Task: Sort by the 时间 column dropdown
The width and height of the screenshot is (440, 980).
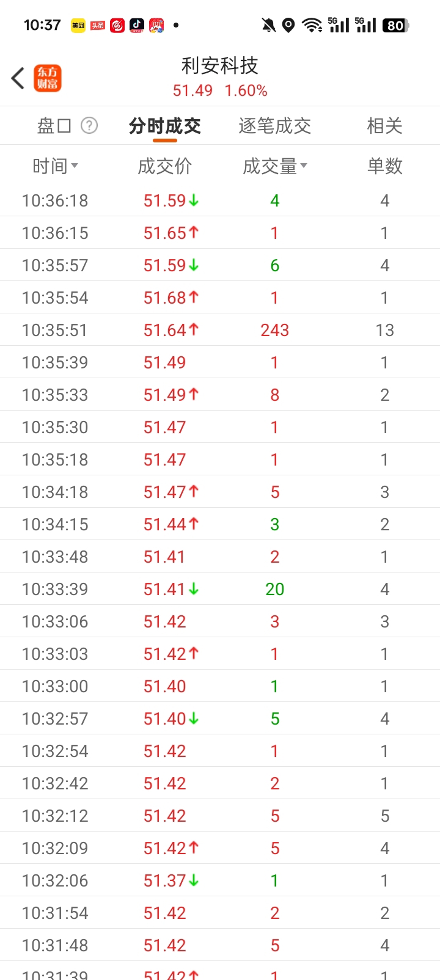Action: (55, 166)
